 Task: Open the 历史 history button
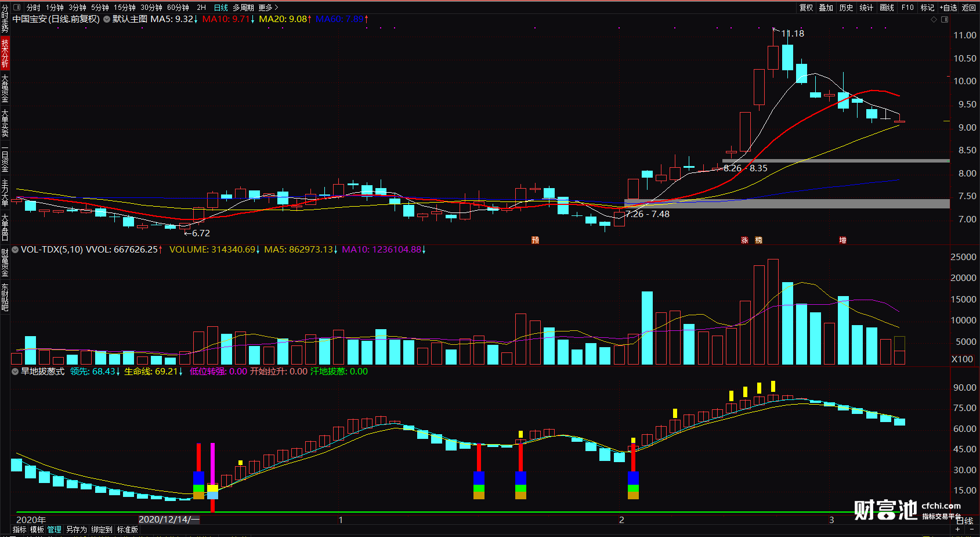pos(847,8)
